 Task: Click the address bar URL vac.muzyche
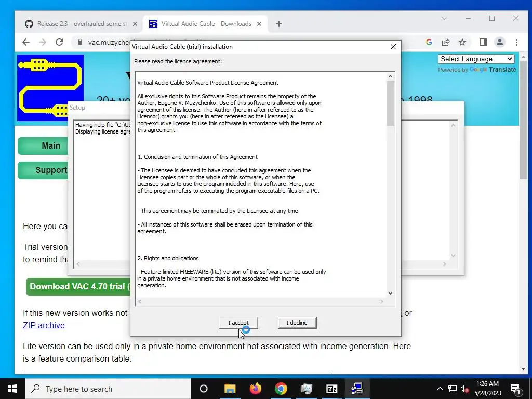pos(108,42)
